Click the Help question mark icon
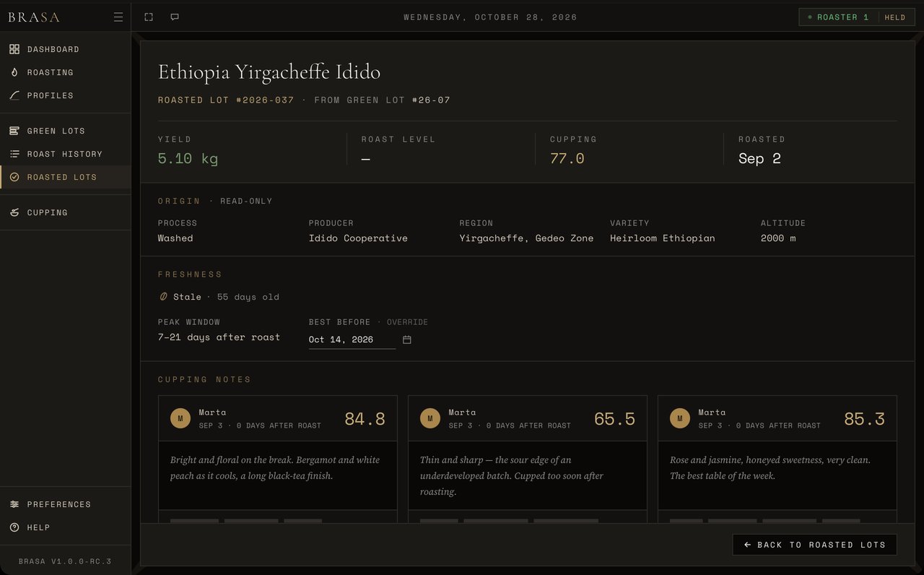This screenshot has height=575, width=924. tap(14, 527)
